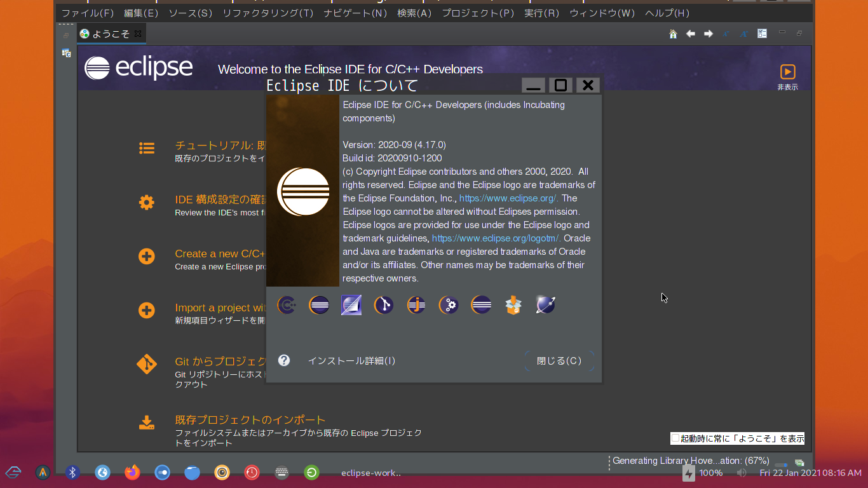Go to Welcome home page icon

pos(673,34)
